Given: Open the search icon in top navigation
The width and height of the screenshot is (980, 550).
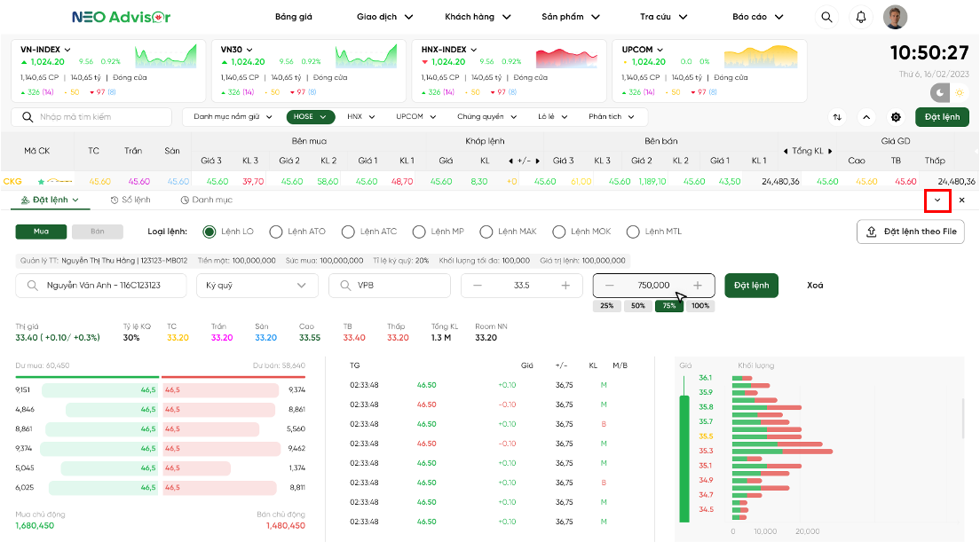Looking at the screenshot, I should click(x=826, y=17).
